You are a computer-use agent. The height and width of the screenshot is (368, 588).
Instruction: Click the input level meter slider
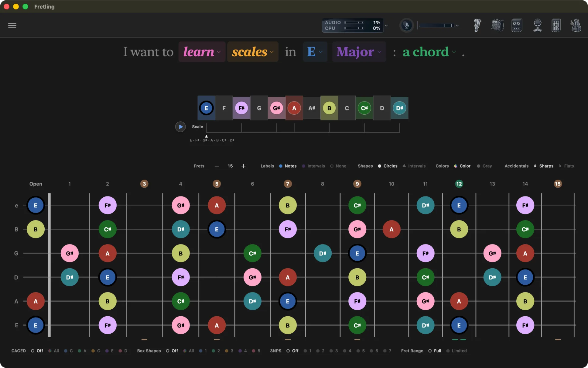click(436, 26)
